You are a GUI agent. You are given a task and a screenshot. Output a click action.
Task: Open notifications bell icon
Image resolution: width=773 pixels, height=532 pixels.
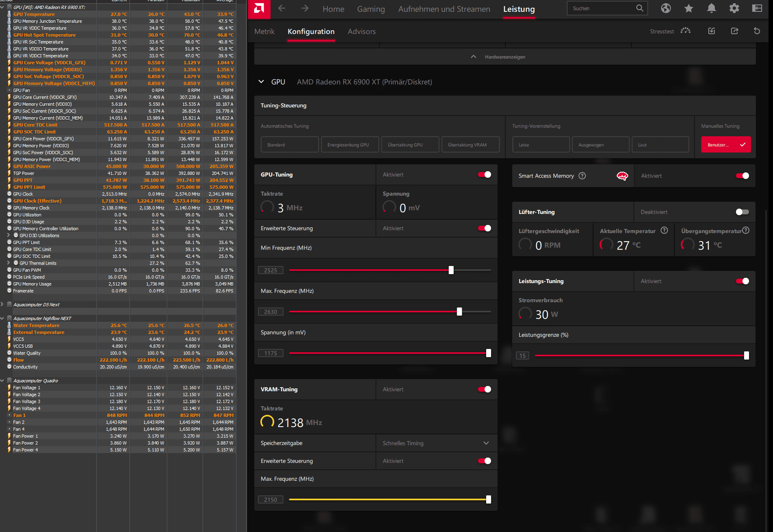(712, 8)
